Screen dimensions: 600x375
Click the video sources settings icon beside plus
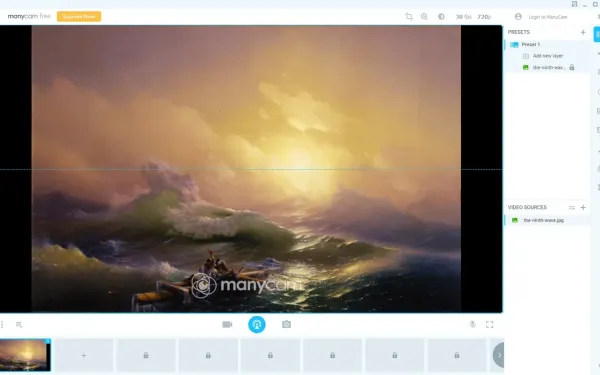coord(572,207)
